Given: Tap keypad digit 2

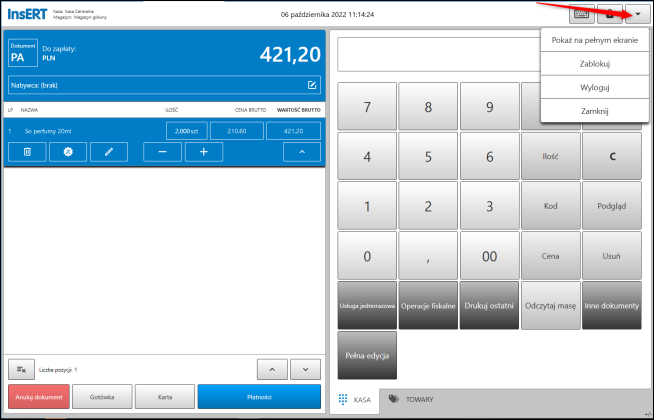Looking at the screenshot, I should pos(428,206).
